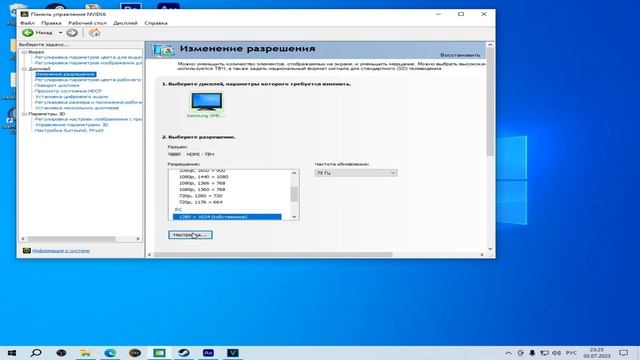Select image settings with preview item
This screenshot has height=360, width=640.
(88, 119)
